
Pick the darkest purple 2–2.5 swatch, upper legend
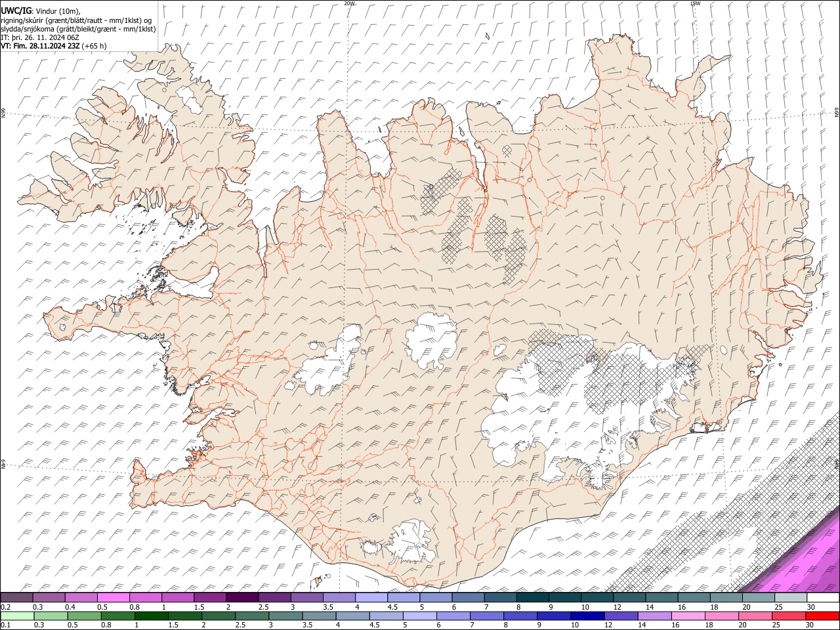(242, 598)
